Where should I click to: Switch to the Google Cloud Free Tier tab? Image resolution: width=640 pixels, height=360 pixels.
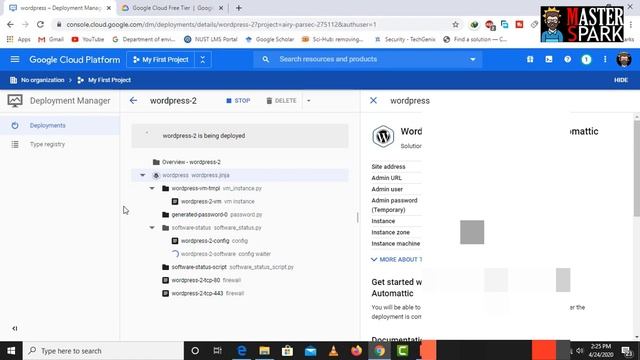click(x=171, y=8)
